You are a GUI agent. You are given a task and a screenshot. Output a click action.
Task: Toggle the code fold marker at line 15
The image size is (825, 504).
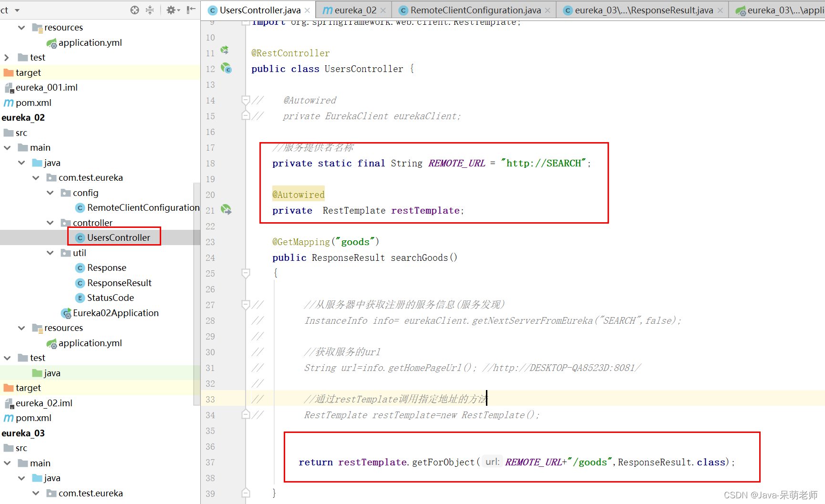[x=246, y=115]
